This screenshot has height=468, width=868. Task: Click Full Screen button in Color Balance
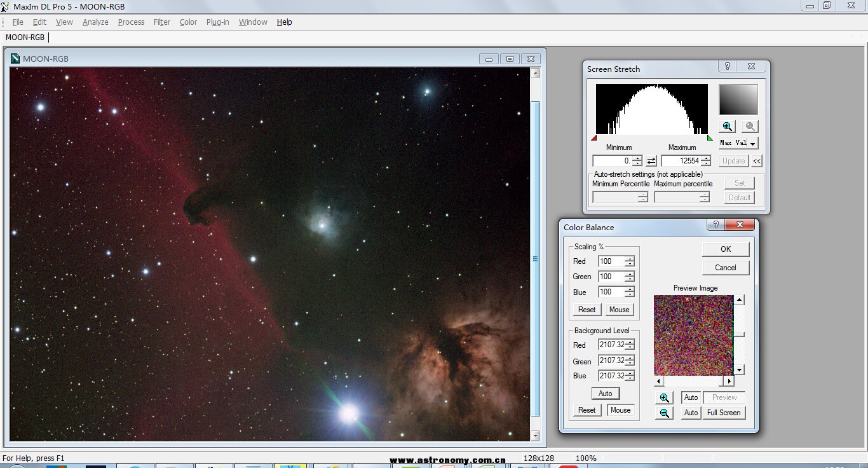coord(724,413)
